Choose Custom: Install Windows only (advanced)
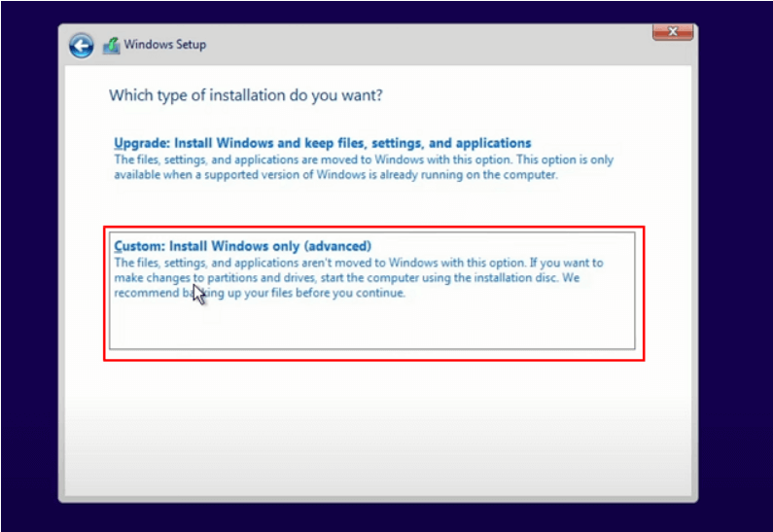The height and width of the screenshot is (532, 773). click(x=242, y=246)
